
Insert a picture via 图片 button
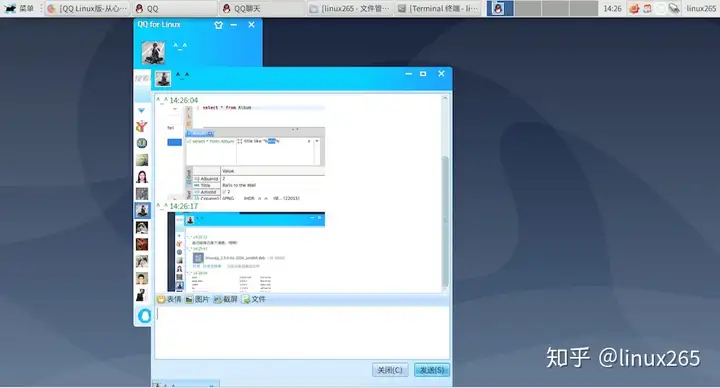pyautogui.click(x=197, y=299)
